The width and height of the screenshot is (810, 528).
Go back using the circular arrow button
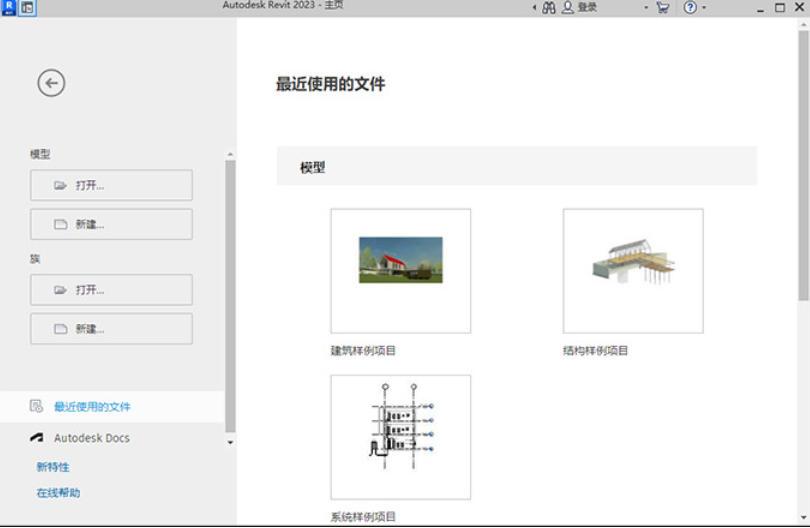pyautogui.click(x=51, y=83)
